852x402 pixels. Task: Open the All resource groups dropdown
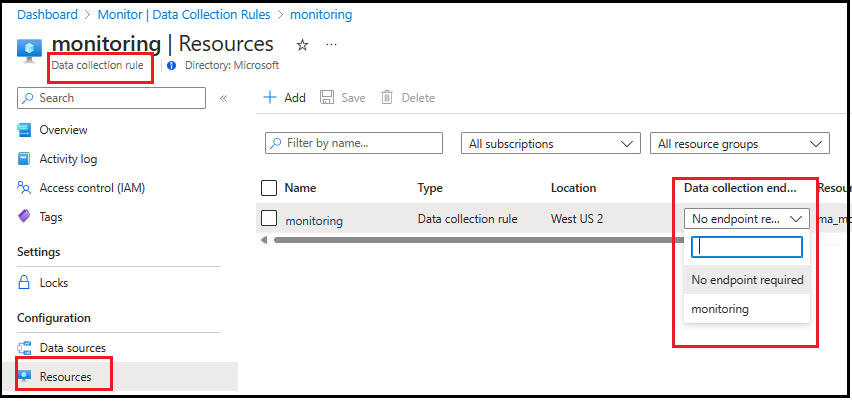tap(740, 144)
